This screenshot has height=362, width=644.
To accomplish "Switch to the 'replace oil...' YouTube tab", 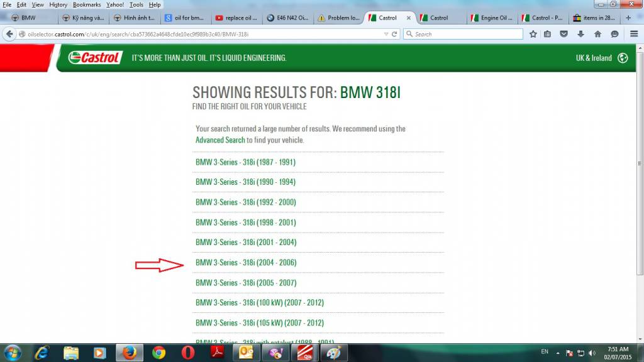I will coord(237,18).
